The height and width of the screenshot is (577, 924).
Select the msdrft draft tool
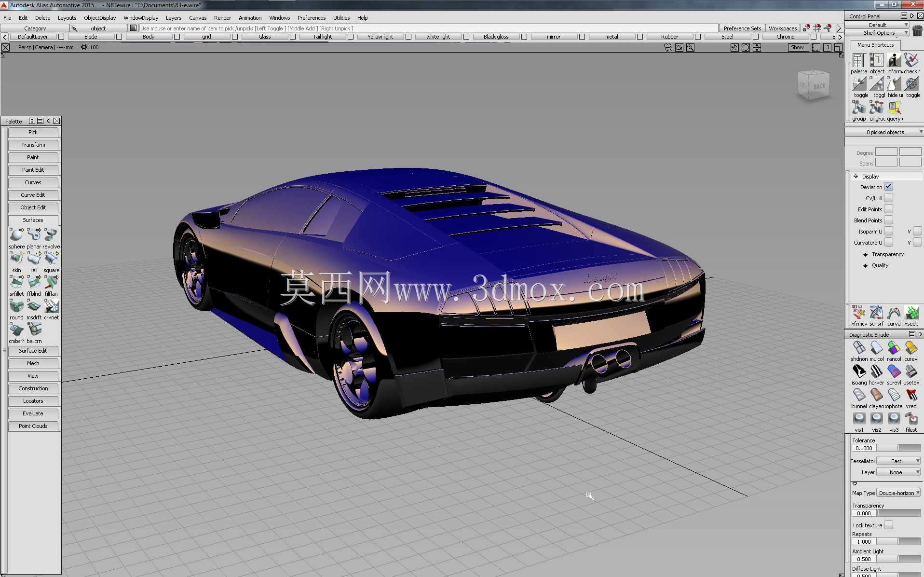pos(34,306)
